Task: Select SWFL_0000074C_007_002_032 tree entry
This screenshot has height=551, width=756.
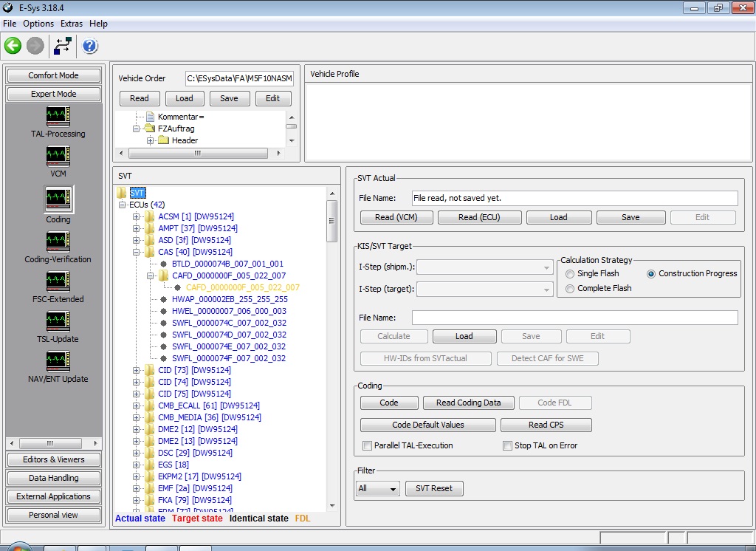Action: point(229,323)
